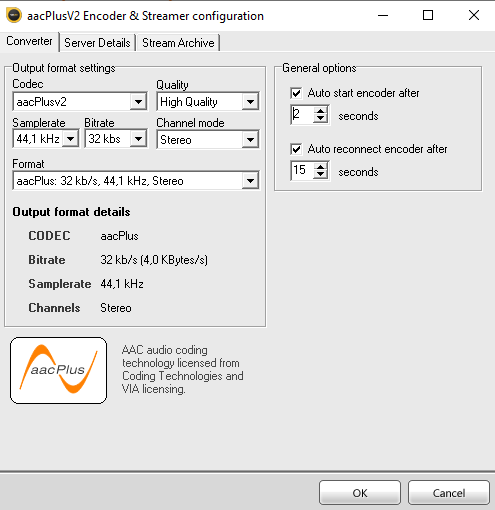Image resolution: width=495 pixels, height=510 pixels.
Task: Click the aacPlus logo image
Action: click(x=58, y=370)
